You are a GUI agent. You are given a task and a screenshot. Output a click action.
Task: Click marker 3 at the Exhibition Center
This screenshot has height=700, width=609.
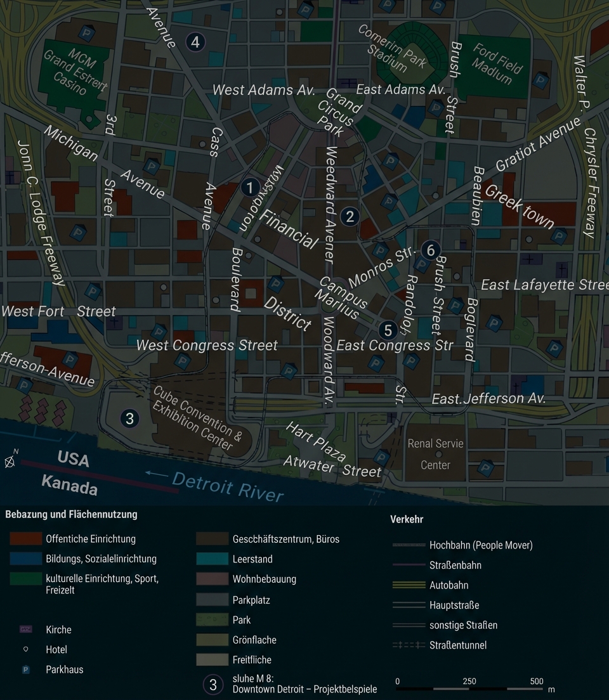tap(129, 418)
